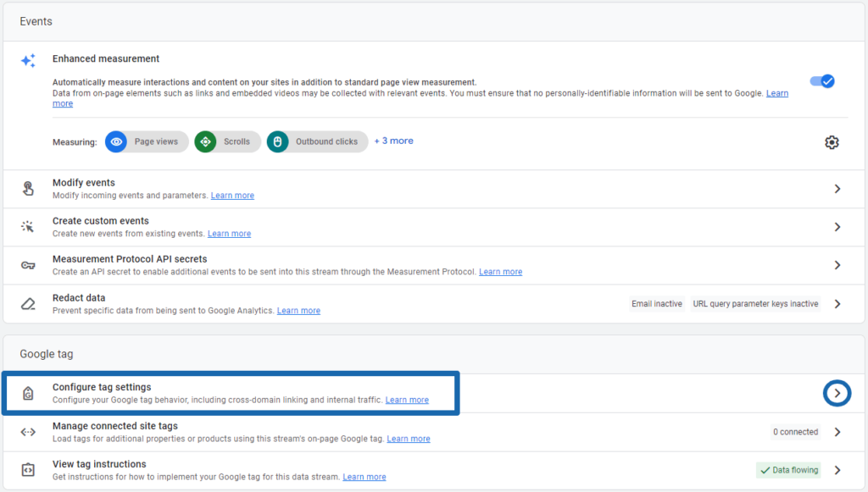Expand the Configure tag settings row
This screenshot has height=492, width=868.
(x=837, y=393)
